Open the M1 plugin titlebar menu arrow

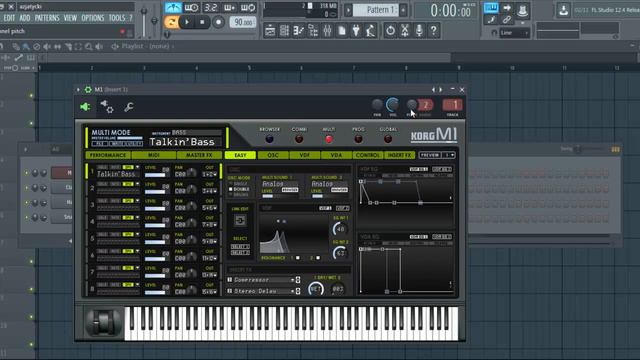[78, 90]
